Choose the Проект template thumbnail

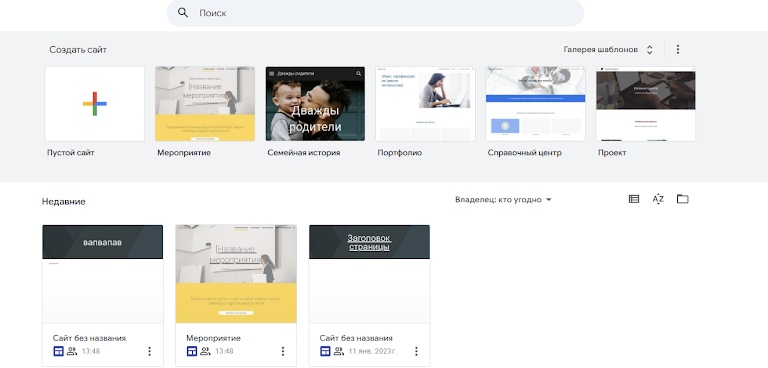click(646, 104)
